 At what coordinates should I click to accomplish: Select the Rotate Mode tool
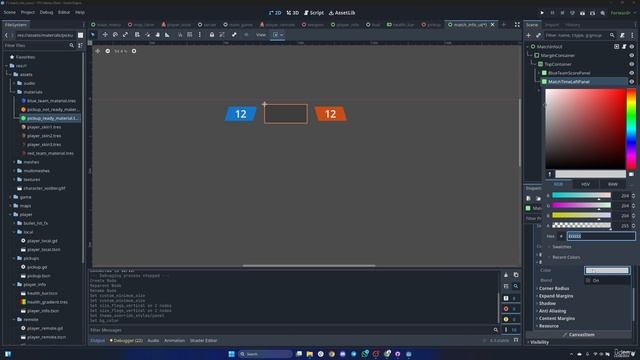coord(115,35)
